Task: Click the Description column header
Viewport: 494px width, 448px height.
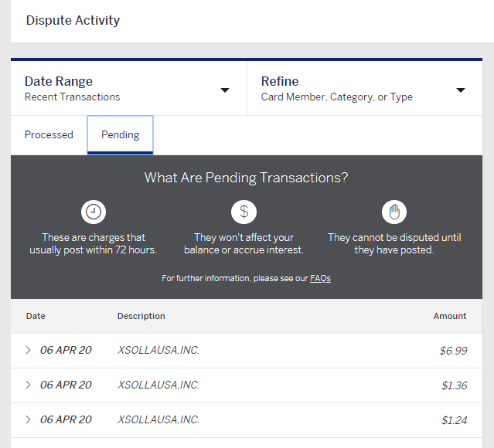Action: pos(141,316)
